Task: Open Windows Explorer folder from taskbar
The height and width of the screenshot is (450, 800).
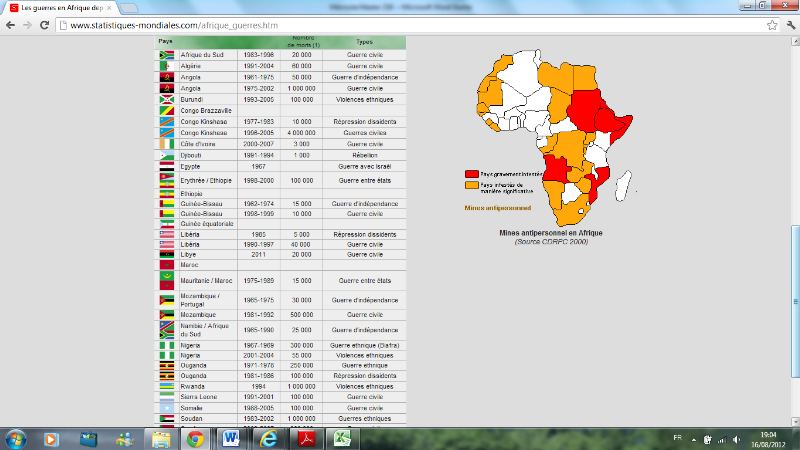Action: [x=160, y=438]
